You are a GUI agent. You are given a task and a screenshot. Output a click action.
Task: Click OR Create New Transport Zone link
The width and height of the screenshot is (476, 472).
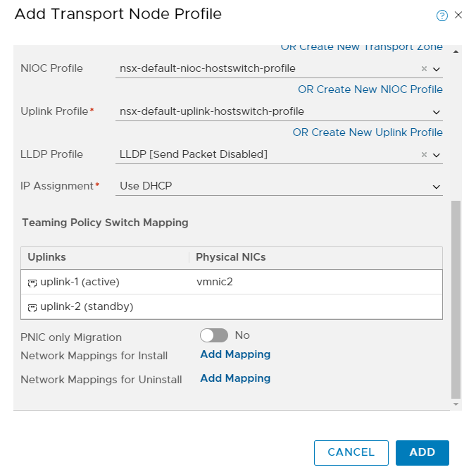361,47
